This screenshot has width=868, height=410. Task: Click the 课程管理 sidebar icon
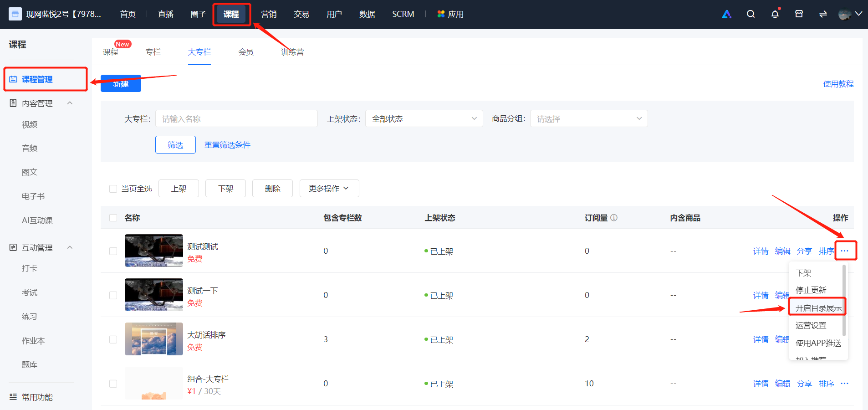click(x=13, y=79)
